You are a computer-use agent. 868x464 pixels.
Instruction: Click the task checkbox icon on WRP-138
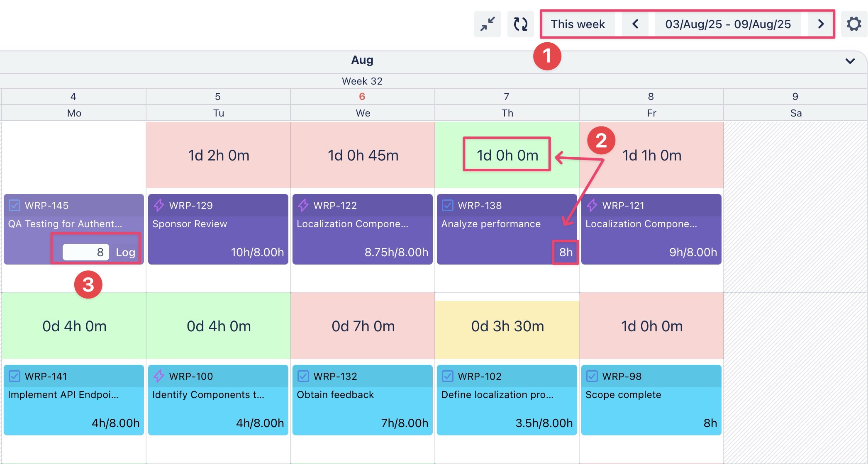pos(447,205)
